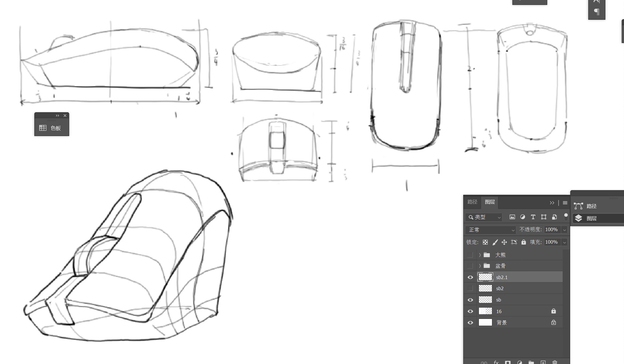Hide the 背景 layer eye icon
Screen dimensions: 624x364
[470, 323]
